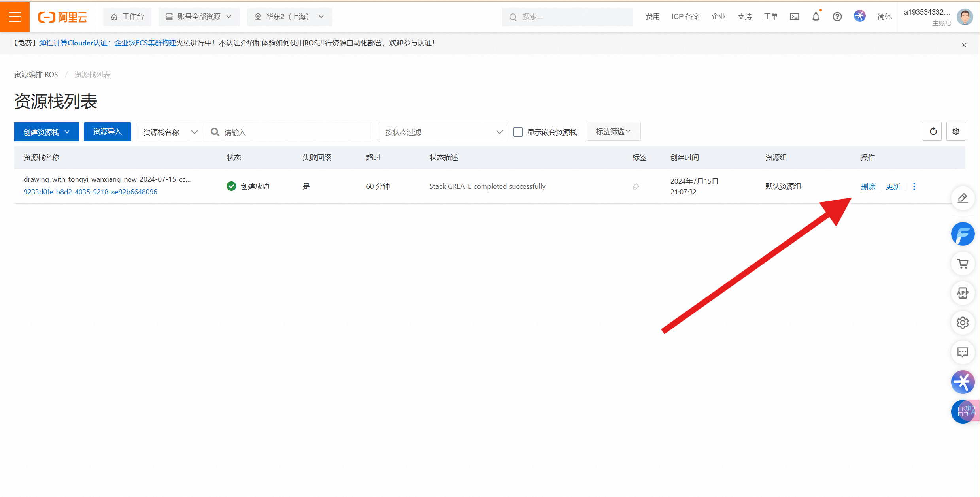Screen dimensions: 980x497
Task: Expand the 标签筛选 tag filter
Action: (613, 131)
